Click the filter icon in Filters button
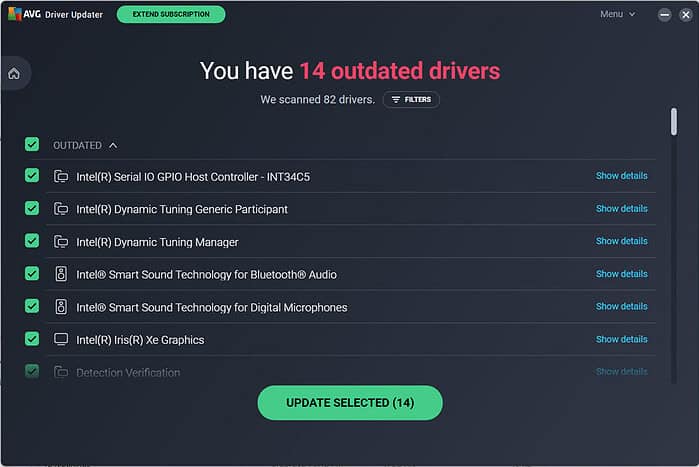 click(395, 100)
